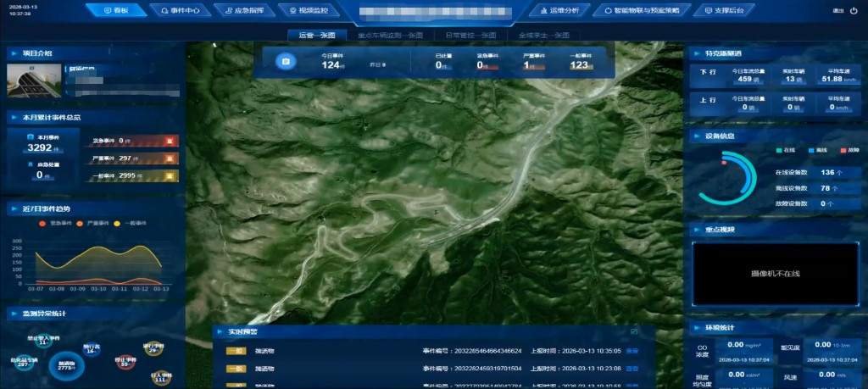Image resolution: width=868 pixels, height=389 pixels.
Task: Click the CO浓度 0.00 mg/m³ reading
Action: click(744, 345)
